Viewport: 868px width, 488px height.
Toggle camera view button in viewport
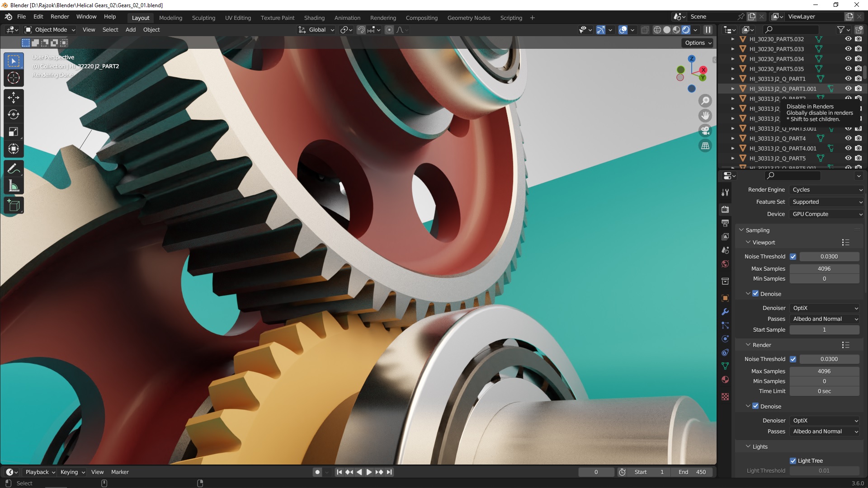[x=705, y=131]
